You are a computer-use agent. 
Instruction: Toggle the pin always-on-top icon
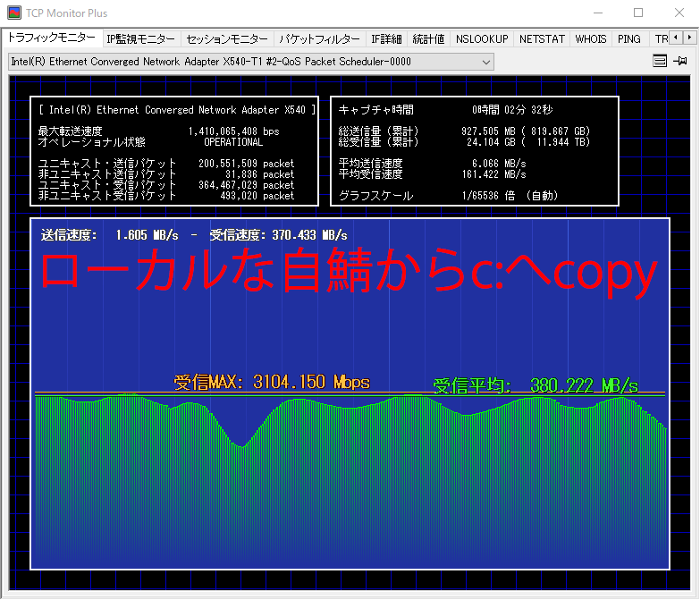pos(680,62)
